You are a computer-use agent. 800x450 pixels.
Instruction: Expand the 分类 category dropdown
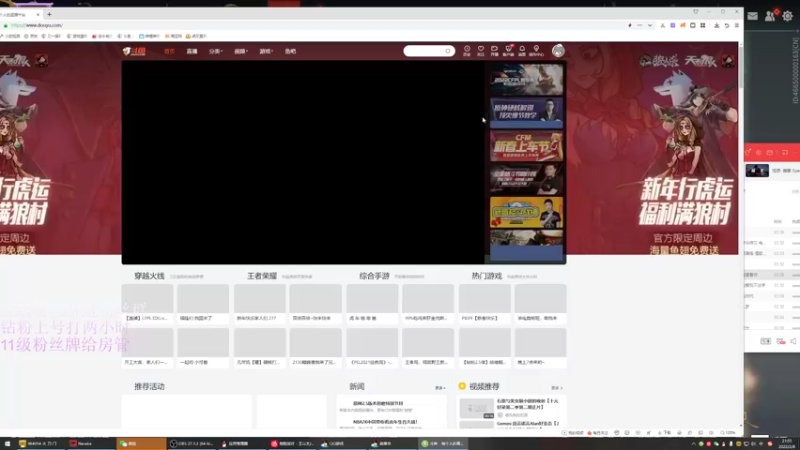coord(215,52)
